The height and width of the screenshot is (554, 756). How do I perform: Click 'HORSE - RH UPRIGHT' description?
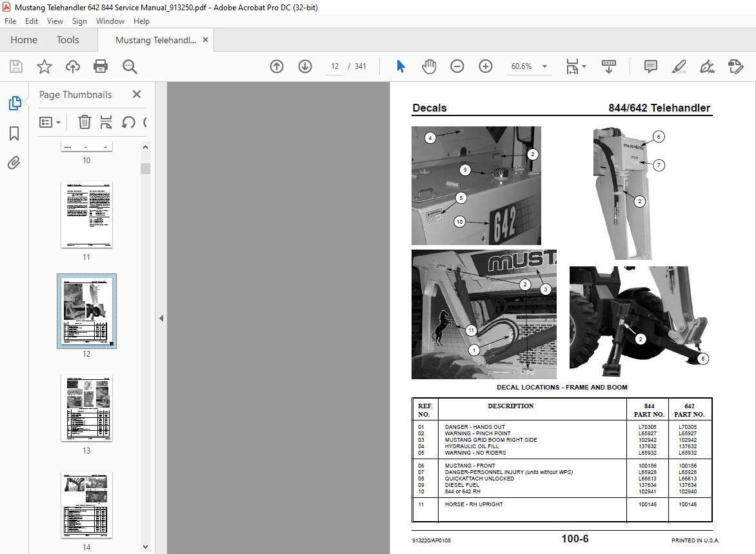pos(474,504)
